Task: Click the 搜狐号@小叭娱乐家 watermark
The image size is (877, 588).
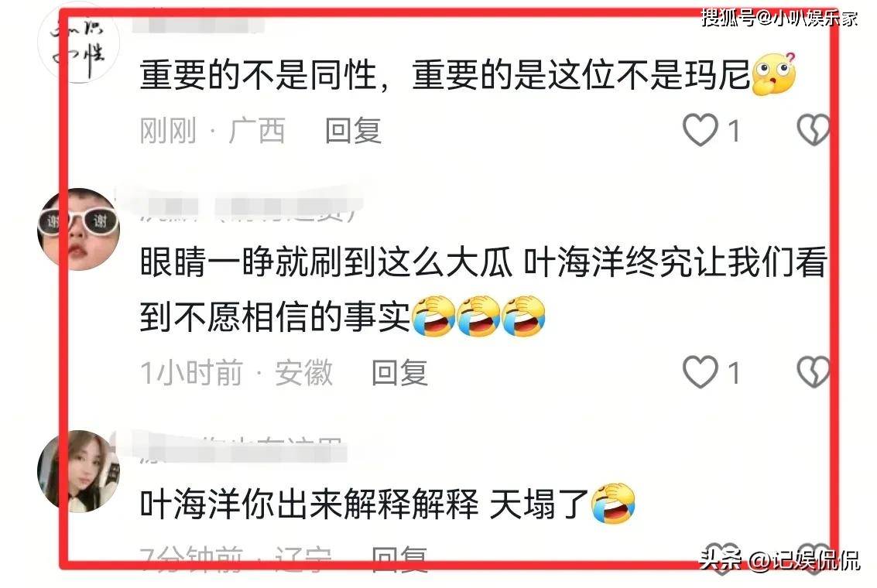Action: (779, 18)
